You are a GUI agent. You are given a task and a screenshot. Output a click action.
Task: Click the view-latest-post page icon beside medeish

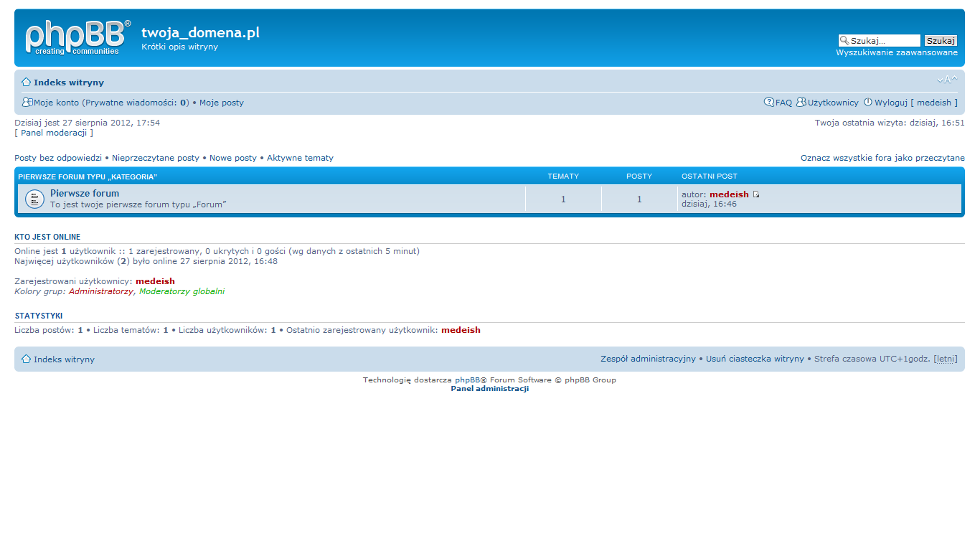point(755,194)
